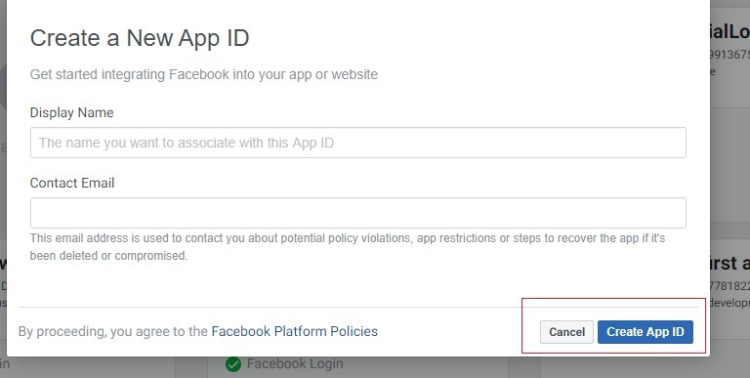Click the partially visible app ID number 9913675
Image resolution: width=750 pixels, height=378 pixels.
pos(730,55)
